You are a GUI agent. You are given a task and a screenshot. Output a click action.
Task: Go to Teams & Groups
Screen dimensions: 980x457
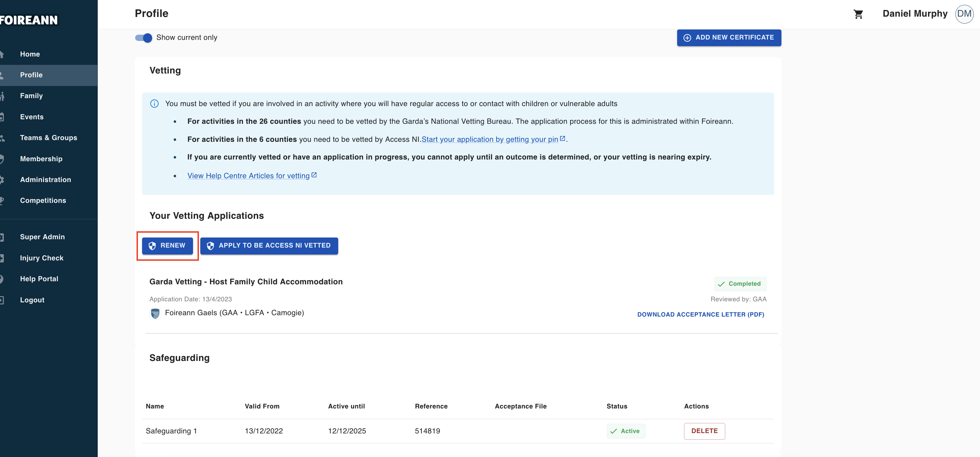click(48, 138)
